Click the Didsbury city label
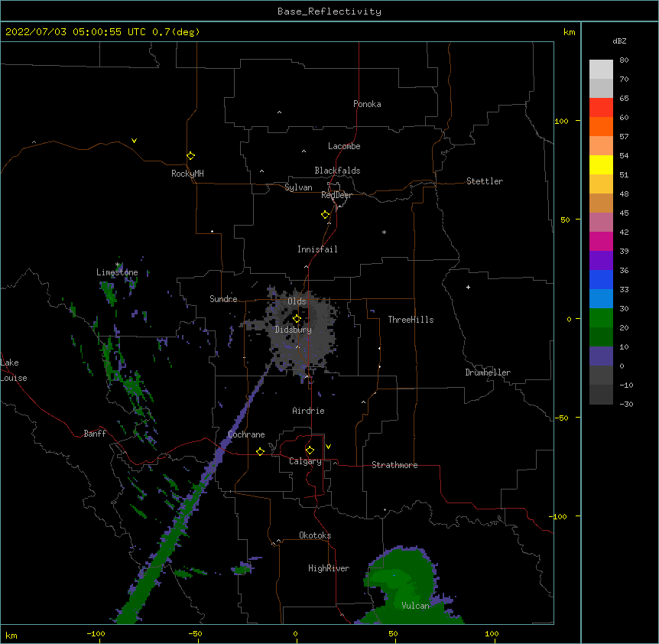Image resolution: width=659 pixels, height=644 pixels. (x=294, y=330)
